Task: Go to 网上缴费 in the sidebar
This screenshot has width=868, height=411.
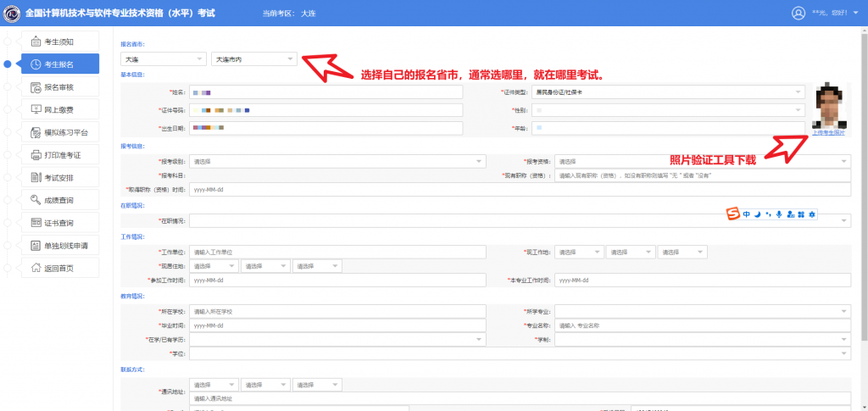Action: (x=60, y=109)
